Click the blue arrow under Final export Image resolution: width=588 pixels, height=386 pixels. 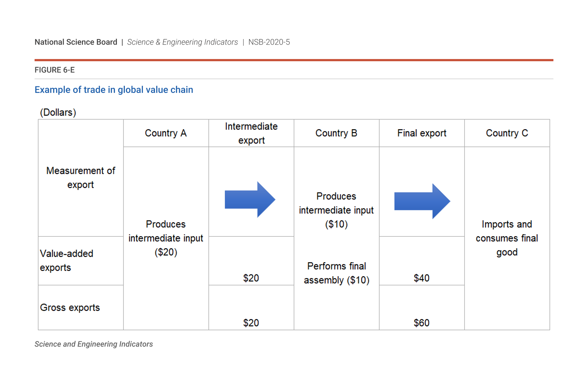(422, 201)
